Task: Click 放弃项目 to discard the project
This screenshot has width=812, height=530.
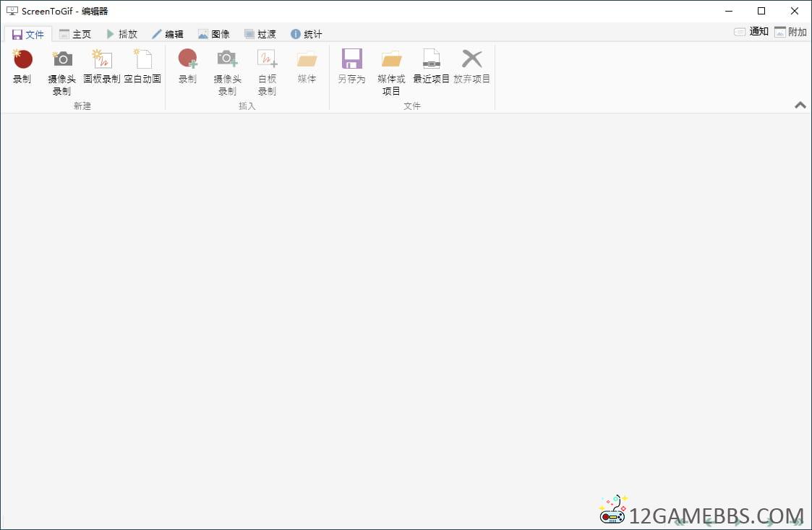Action: click(471, 60)
